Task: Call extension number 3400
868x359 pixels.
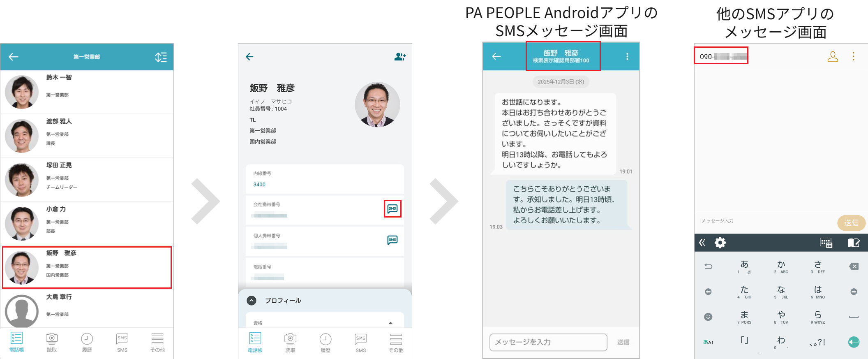Action: pyautogui.click(x=259, y=185)
